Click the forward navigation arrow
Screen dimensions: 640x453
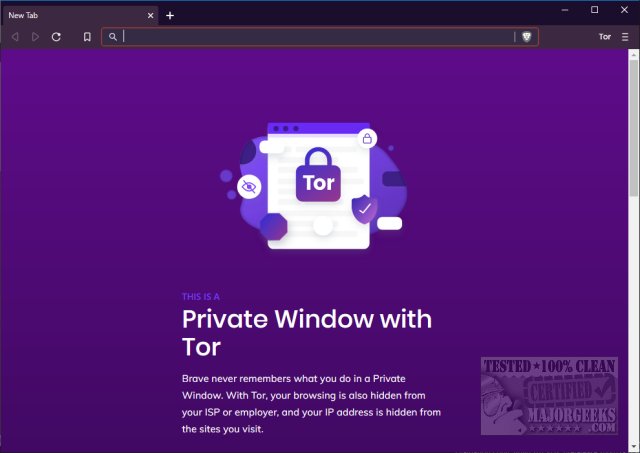pyautogui.click(x=36, y=37)
